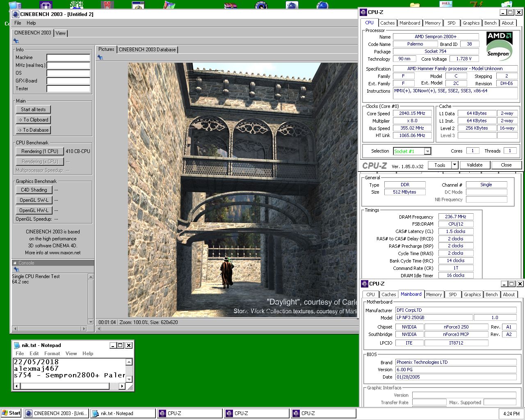Click the GFX-Board input field
The width and height of the screenshot is (525, 420).
point(68,81)
